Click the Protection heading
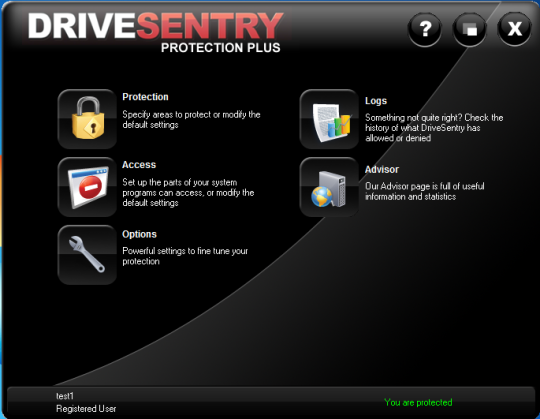The width and height of the screenshot is (540, 419). [145, 97]
